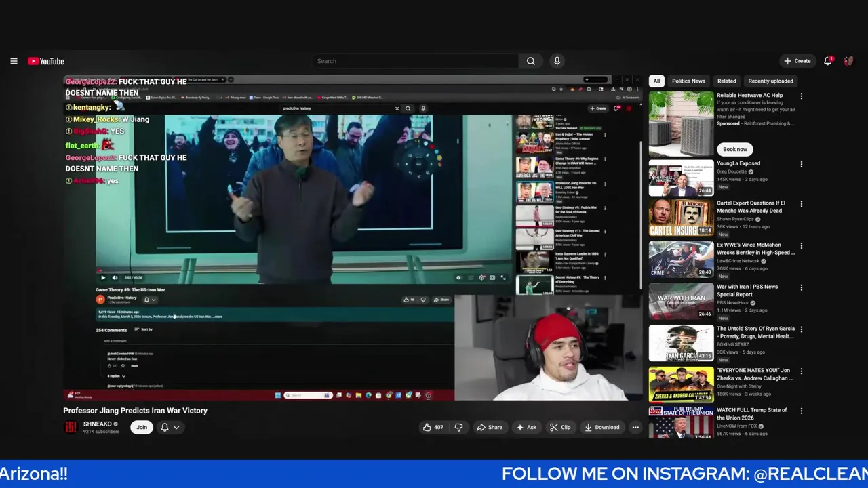Expand the notification preference chevron beside Join
The width and height of the screenshot is (868, 488).
tap(176, 427)
